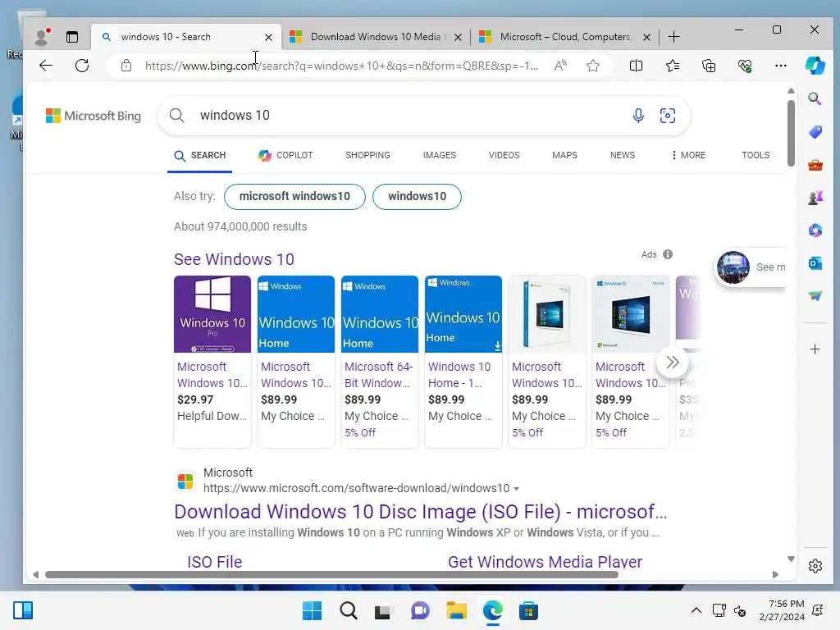Viewport: 840px width, 630px height.
Task: Show more Windows 10 product ads arrow
Action: click(x=673, y=362)
